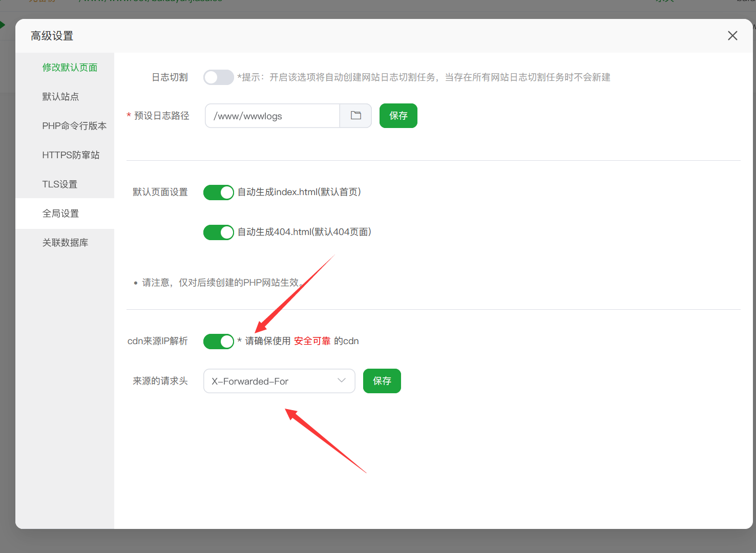
Task: Save the preset log path
Action: tap(398, 116)
